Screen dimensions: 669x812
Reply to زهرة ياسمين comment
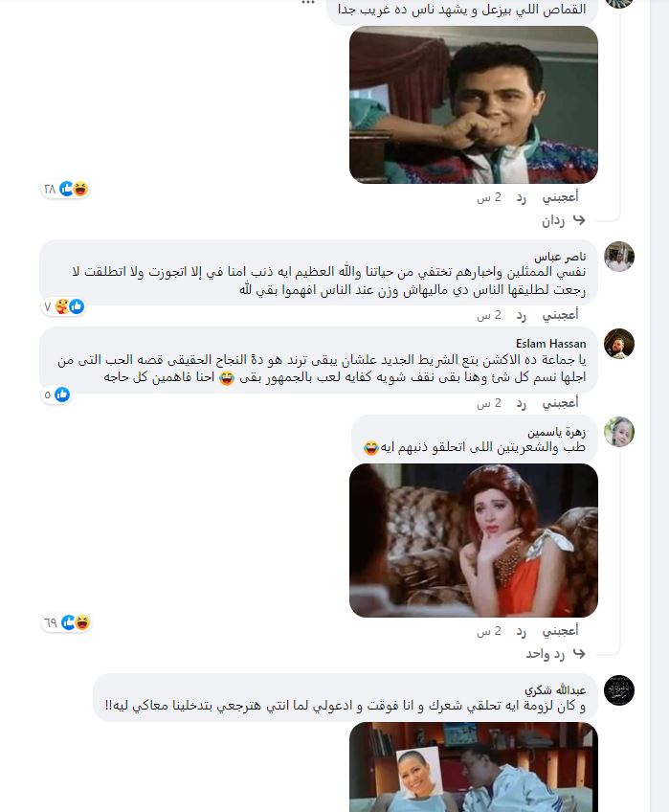(522, 631)
